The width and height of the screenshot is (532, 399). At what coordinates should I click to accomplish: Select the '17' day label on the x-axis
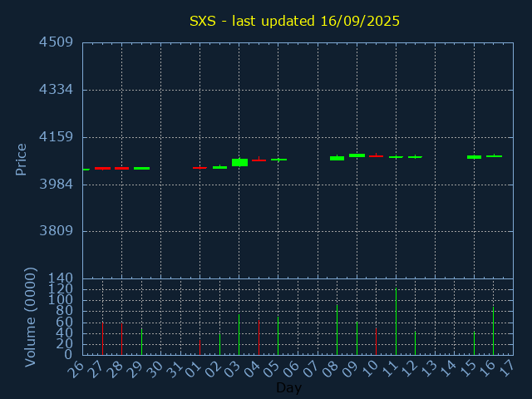506,369
